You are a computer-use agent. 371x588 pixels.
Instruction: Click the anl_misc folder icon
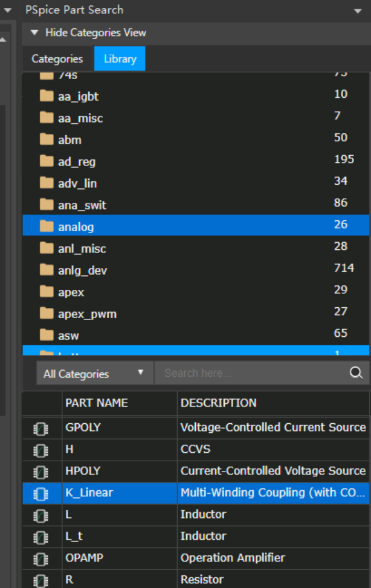47,248
